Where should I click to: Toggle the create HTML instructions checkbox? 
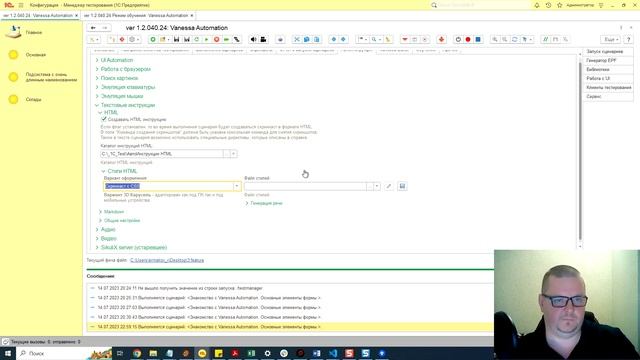[x=104, y=119]
